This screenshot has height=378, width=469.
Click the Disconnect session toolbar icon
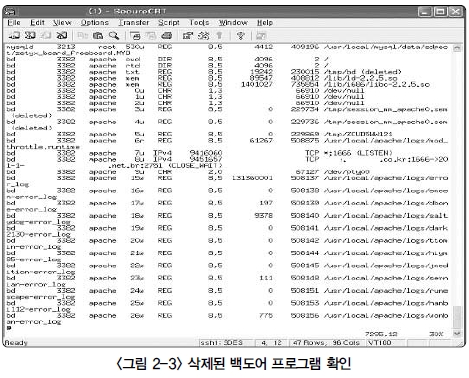coord(62,35)
